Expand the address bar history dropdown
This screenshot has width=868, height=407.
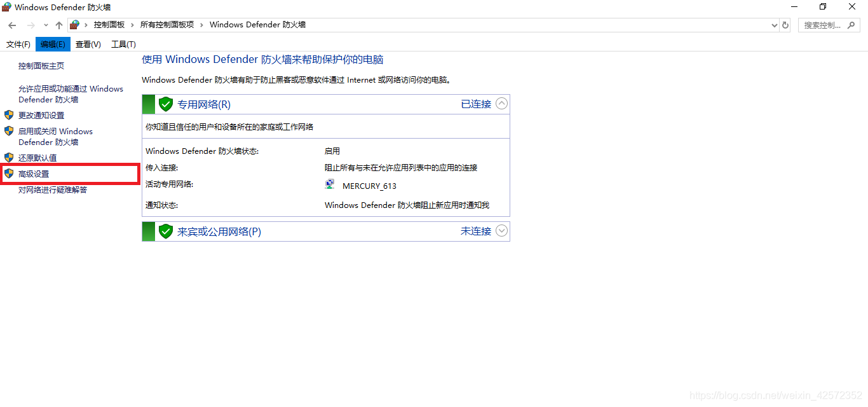click(x=774, y=25)
